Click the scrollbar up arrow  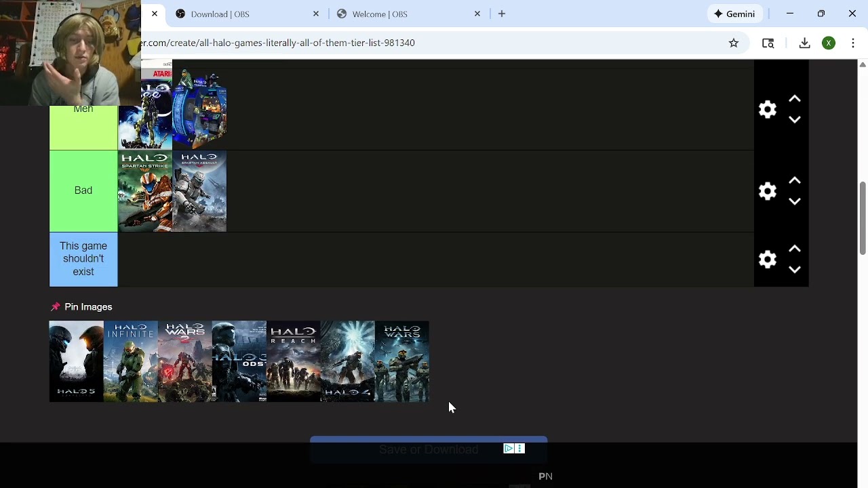coord(863,64)
